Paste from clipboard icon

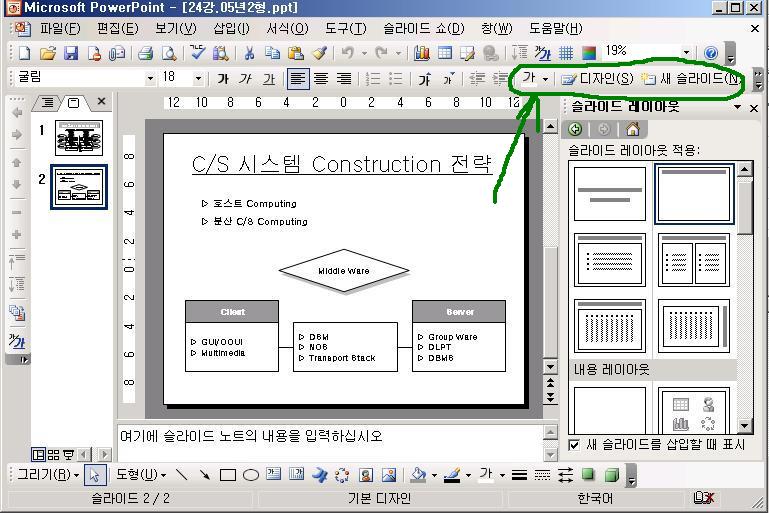tap(296, 53)
